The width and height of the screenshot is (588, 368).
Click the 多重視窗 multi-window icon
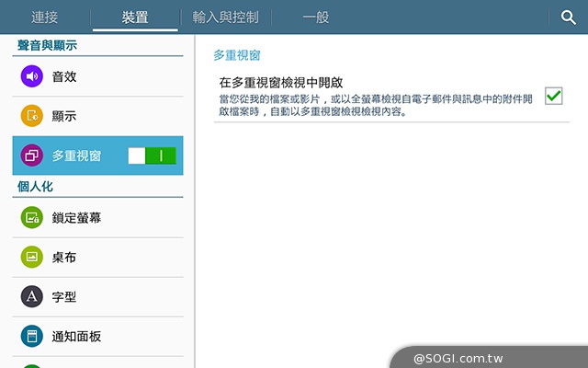pyautogui.click(x=32, y=155)
